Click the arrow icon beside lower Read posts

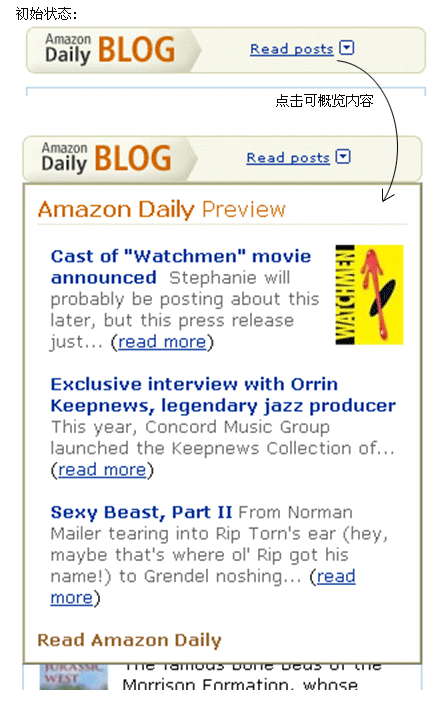343,156
